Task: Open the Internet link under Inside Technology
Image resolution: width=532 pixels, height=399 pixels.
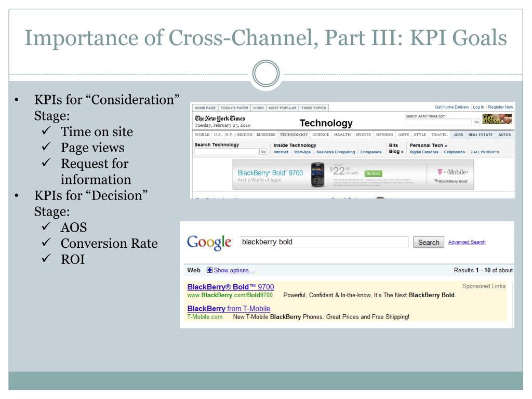Action: click(x=281, y=152)
